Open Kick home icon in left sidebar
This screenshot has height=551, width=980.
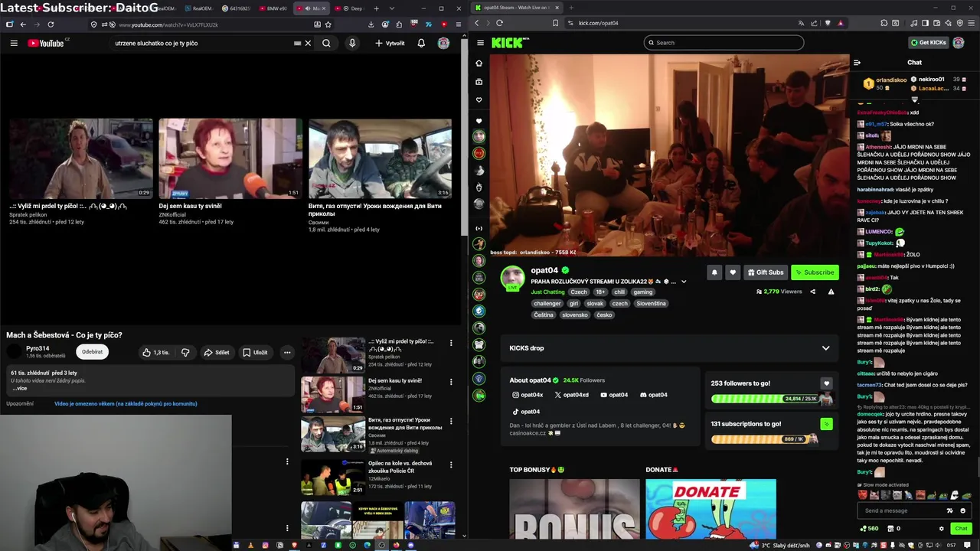click(479, 64)
